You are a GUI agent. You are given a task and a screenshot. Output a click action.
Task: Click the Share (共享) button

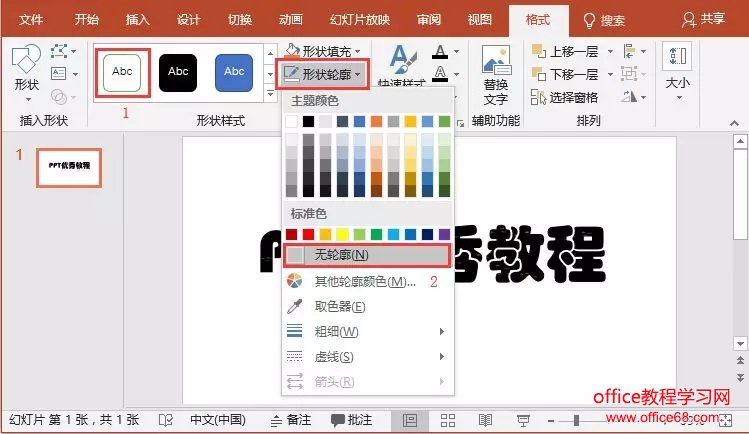[705, 19]
